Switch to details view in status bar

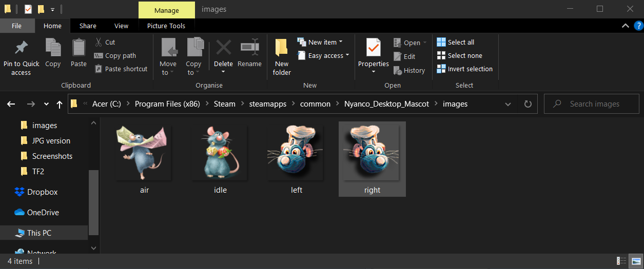click(621, 261)
